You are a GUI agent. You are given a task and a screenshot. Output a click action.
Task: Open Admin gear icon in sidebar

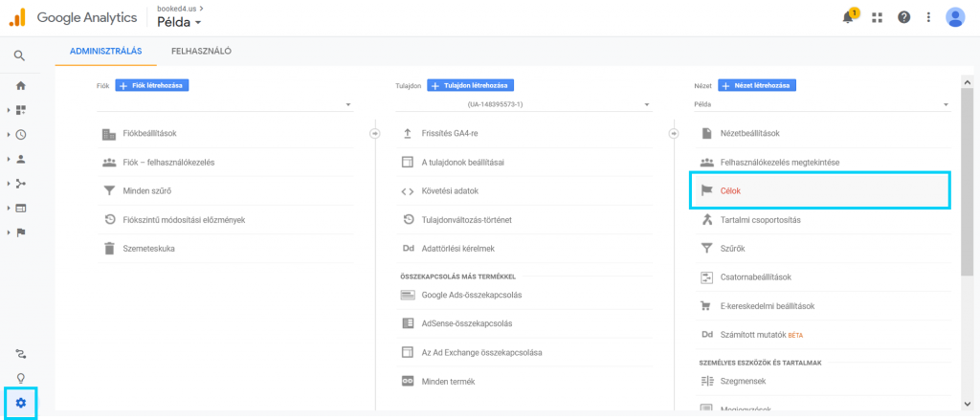(21, 403)
